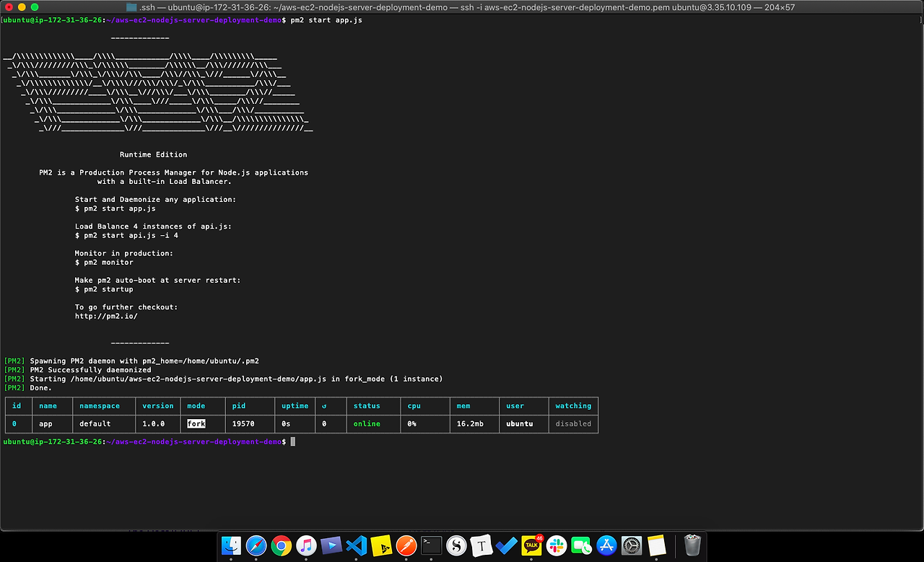This screenshot has height=562, width=924.
Task: Click the 'default' namespace cell
Action: (95, 423)
